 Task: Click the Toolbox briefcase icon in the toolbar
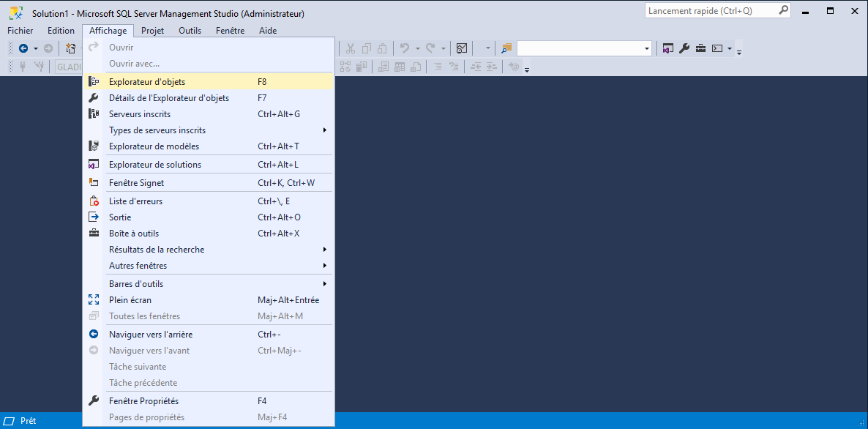701,49
